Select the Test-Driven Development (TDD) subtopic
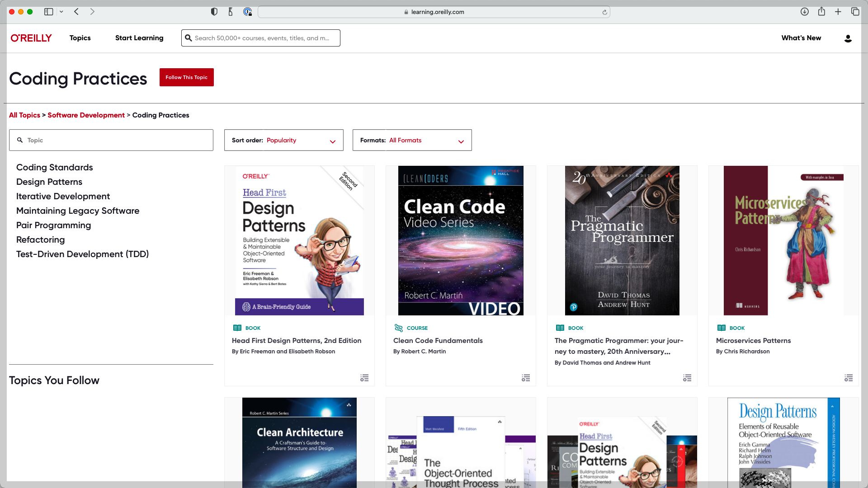 click(x=83, y=254)
